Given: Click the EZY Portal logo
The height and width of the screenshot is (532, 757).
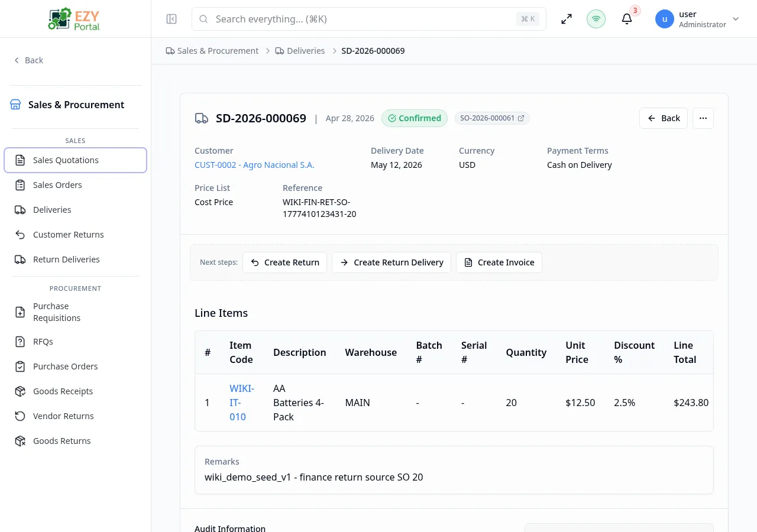Looking at the screenshot, I should pos(75,19).
